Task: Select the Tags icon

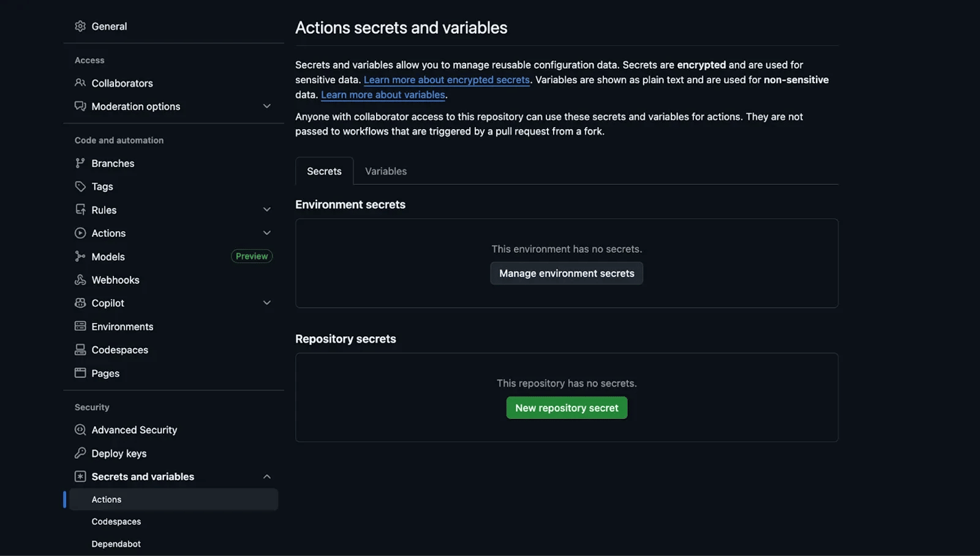Action: click(x=80, y=187)
